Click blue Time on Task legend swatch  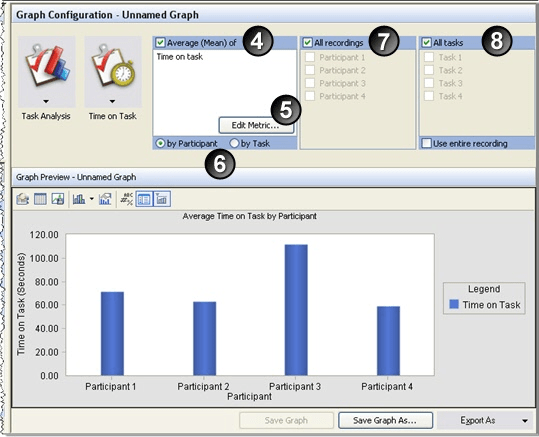454,304
